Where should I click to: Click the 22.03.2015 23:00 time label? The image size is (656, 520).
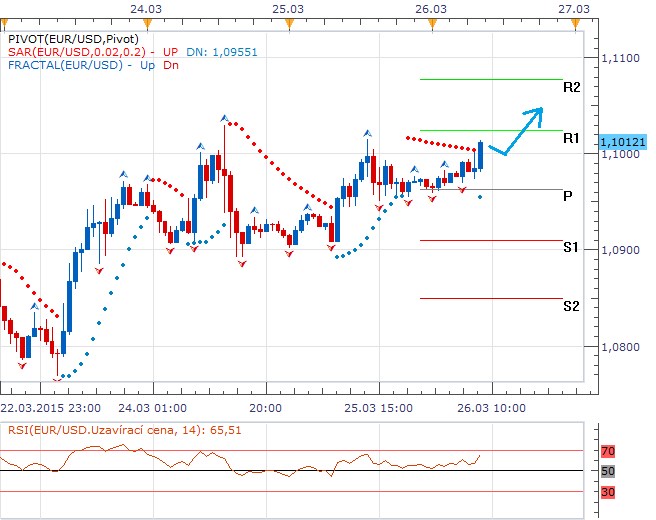(x=50, y=408)
